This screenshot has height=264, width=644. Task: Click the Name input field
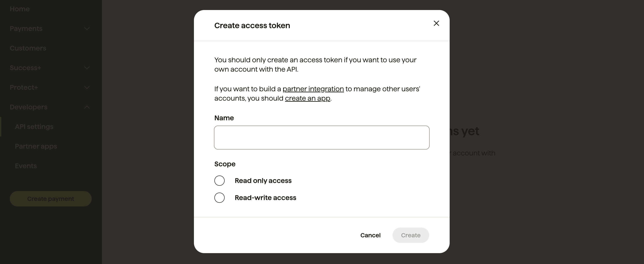321,137
